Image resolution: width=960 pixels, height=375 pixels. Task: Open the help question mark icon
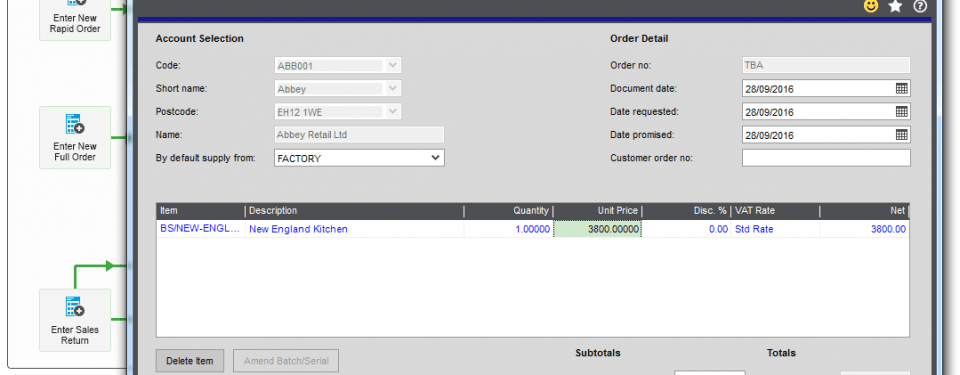[x=920, y=6]
